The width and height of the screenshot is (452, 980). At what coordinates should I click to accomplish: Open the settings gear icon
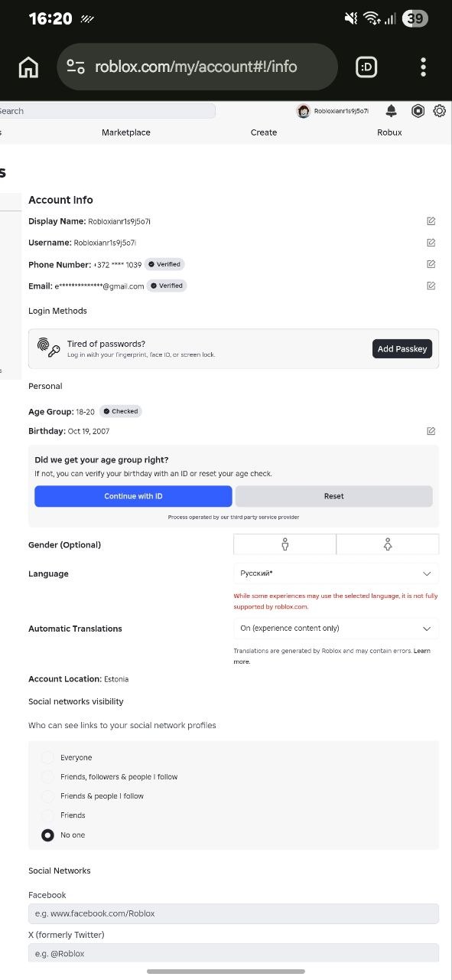pyautogui.click(x=440, y=111)
